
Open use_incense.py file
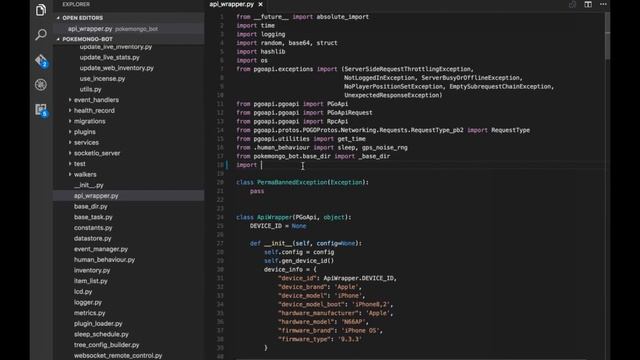[x=102, y=79]
